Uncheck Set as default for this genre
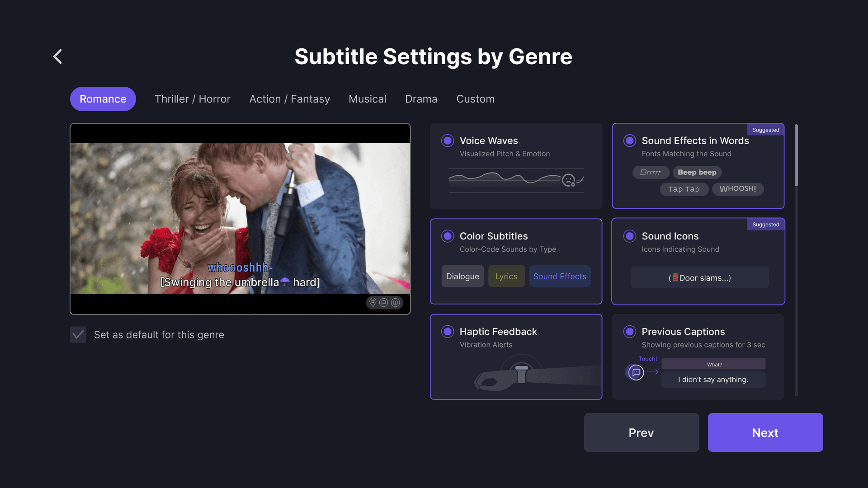 (78, 335)
